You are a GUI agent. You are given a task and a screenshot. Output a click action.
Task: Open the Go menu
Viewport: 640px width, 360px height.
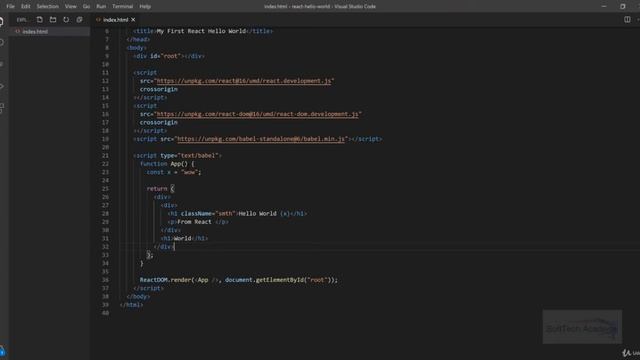(86, 7)
